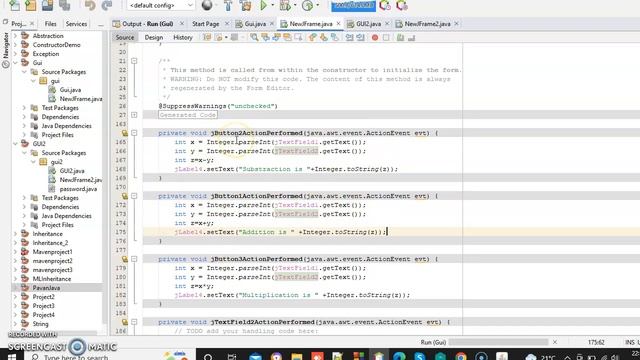
Task: Expand the Generated Code fold at line 27
Action: tap(134, 115)
